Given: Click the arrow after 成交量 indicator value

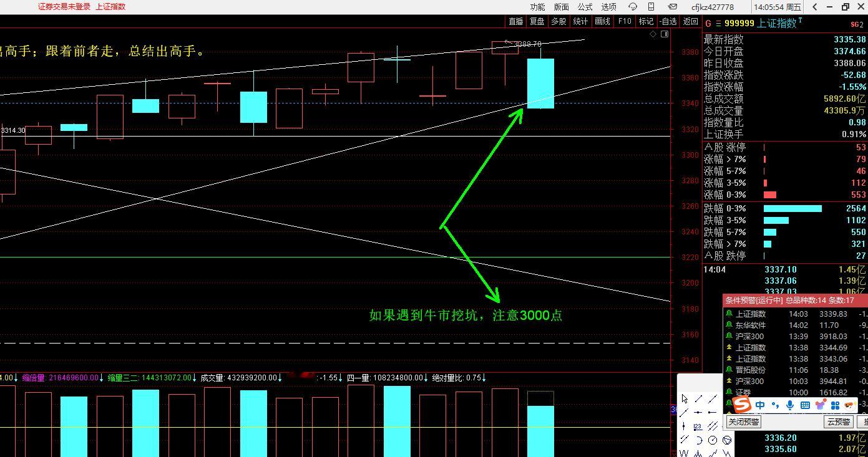Looking at the screenshot, I should pos(280,378).
